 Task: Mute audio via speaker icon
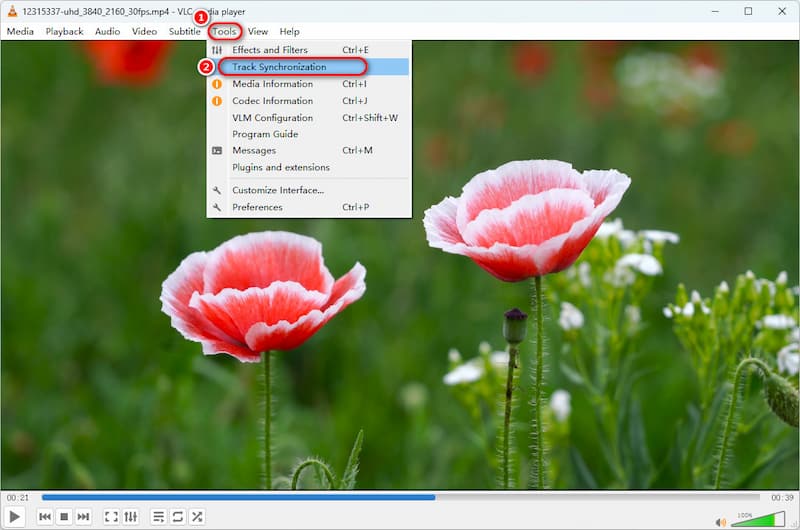720,522
